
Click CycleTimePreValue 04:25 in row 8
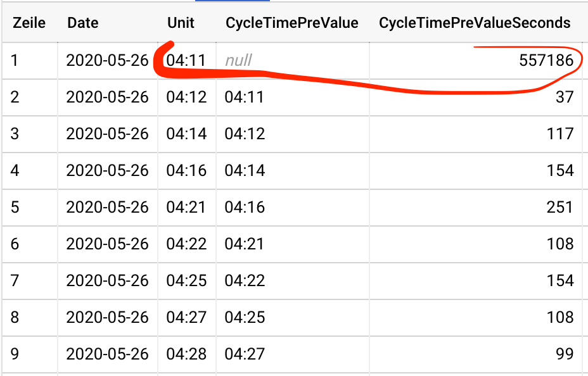[x=245, y=316]
